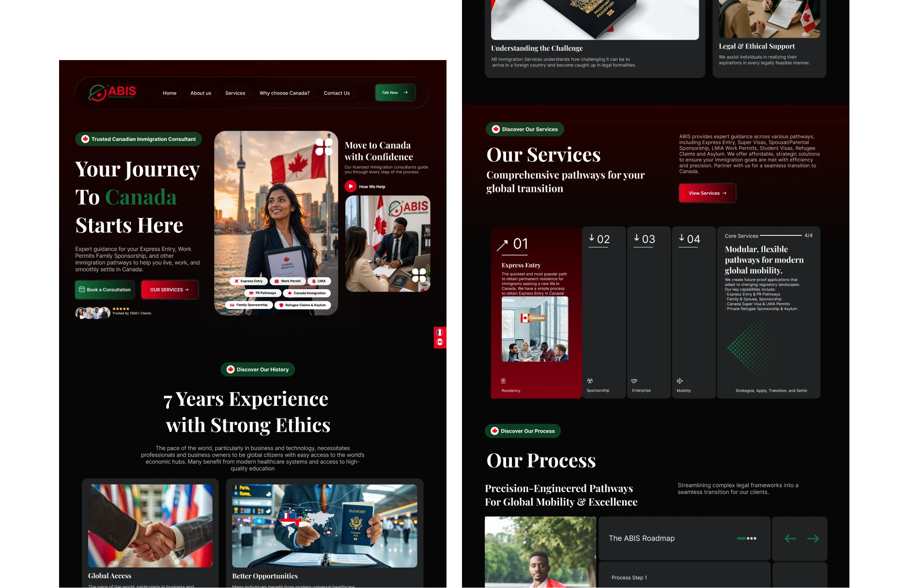Click the four-dot icon on the consultant photo
Image resolution: width=924 pixels, height=588 pixels.
point(419,275)
